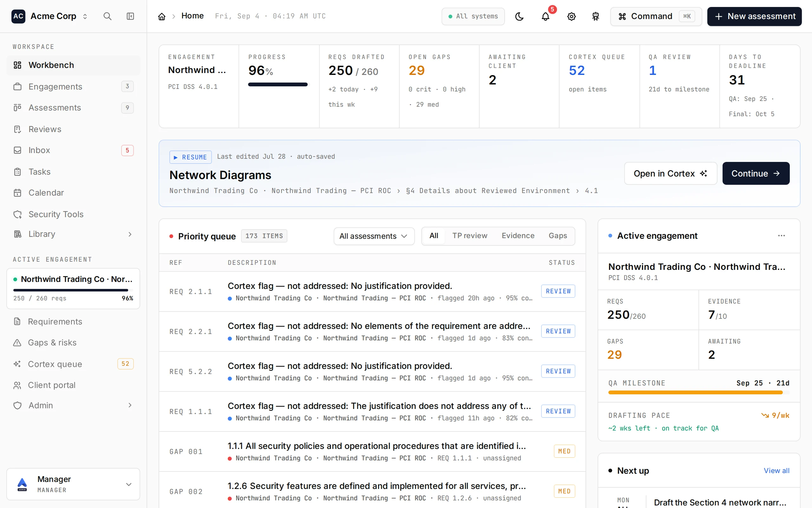Click Open in Cortex button
The width and height of the screenshot is (812, 508).
click(671, 173)
